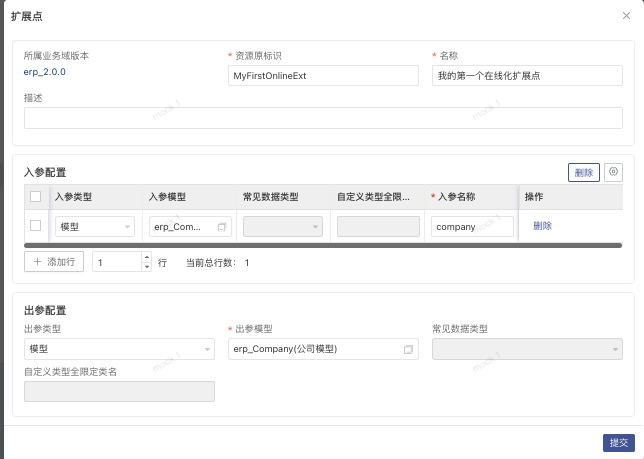Open picker icon in 出参模型 field

point(408,349)
